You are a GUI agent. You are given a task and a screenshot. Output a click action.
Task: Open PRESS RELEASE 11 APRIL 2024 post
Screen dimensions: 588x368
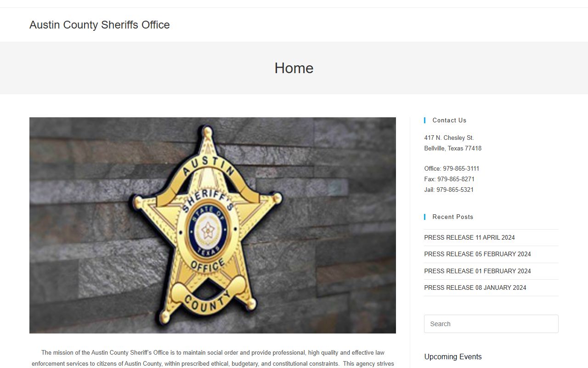click(469, 237)
